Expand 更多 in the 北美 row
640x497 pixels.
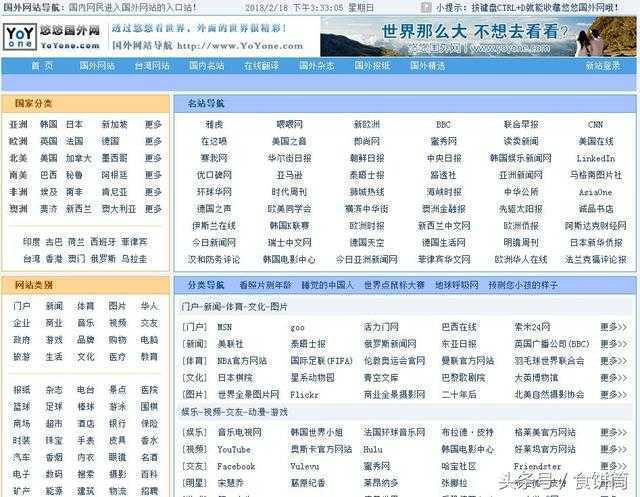(x=153, y=158)
